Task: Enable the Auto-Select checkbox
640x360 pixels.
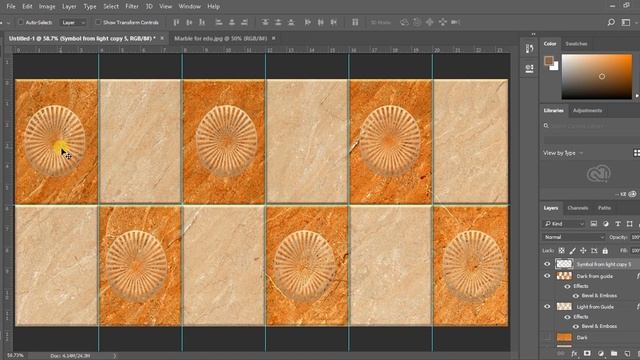Action: (21, 22)
